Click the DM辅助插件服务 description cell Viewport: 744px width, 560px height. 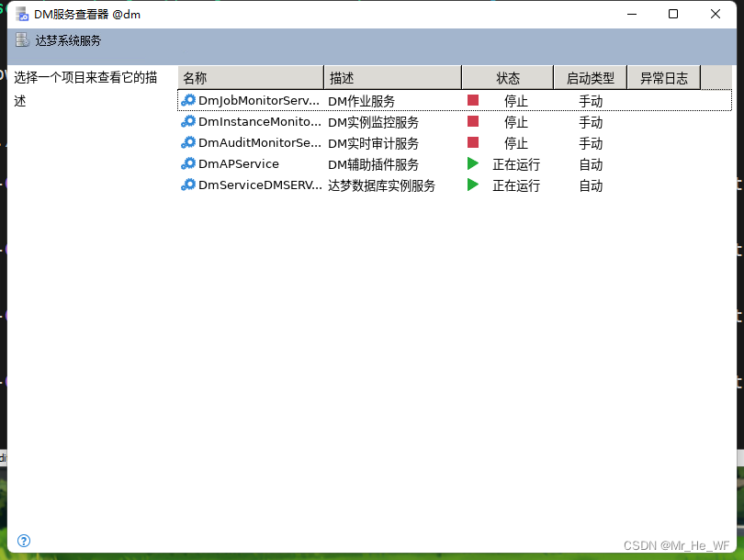[374, 164]
